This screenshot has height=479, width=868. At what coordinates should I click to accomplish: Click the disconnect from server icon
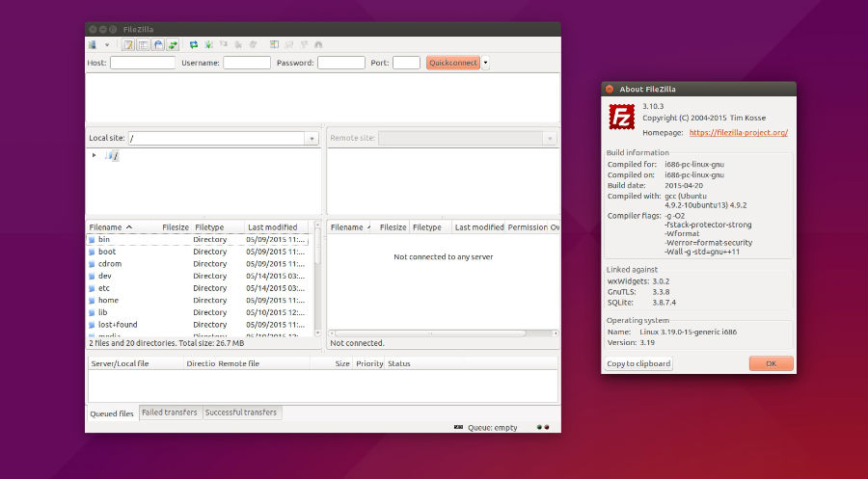click(238, 44)
